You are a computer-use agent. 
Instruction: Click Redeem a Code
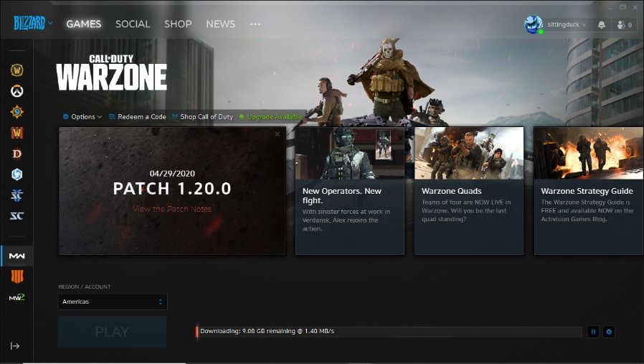[138, 117]
